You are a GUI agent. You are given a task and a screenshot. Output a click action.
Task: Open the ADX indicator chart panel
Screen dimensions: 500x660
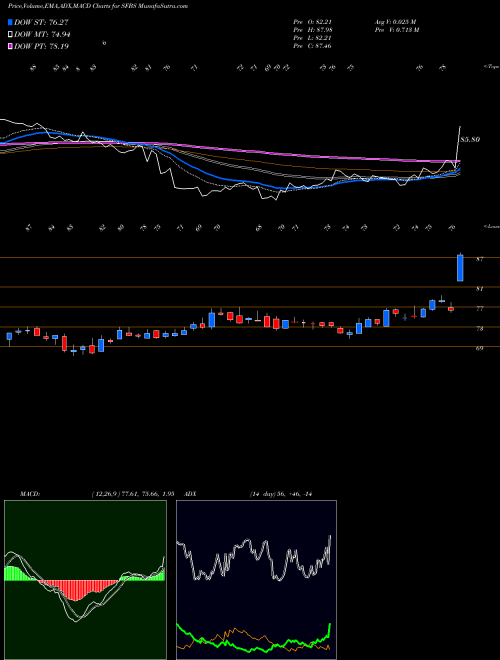click(256, 580)
